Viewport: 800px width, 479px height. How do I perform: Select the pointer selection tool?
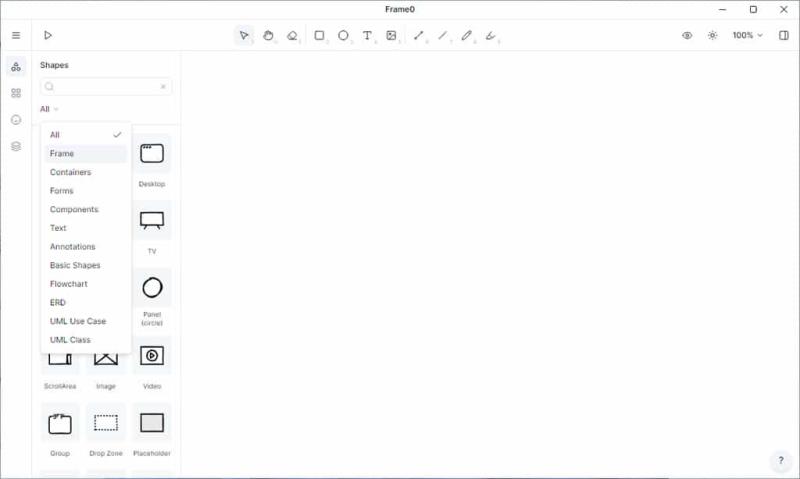coord(244,35)
